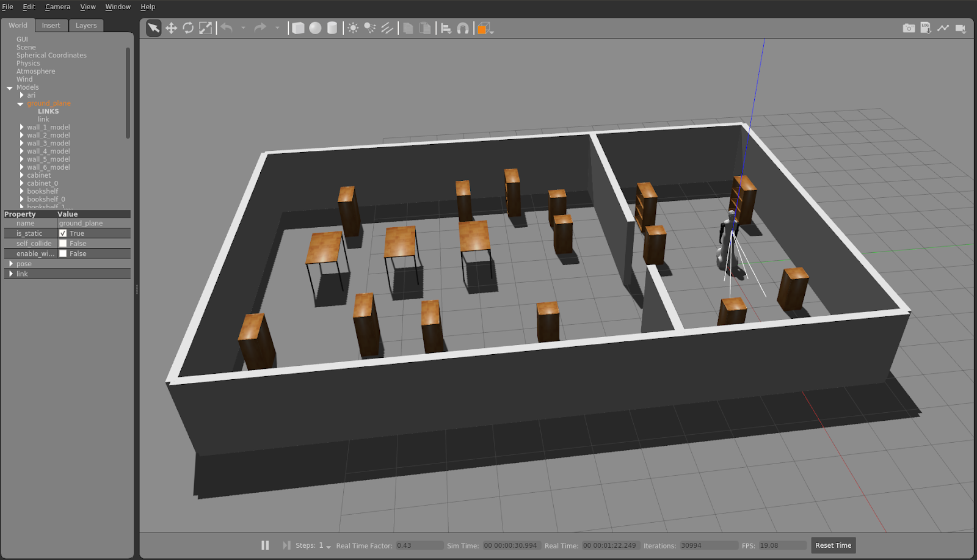This screenshot has height=560, width=977.
Task: Insert a box into the scene
Action: 298,27
